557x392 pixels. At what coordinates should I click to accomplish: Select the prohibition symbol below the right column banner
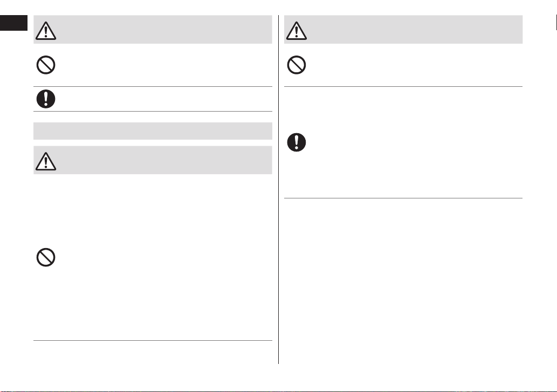pos(296,65)
